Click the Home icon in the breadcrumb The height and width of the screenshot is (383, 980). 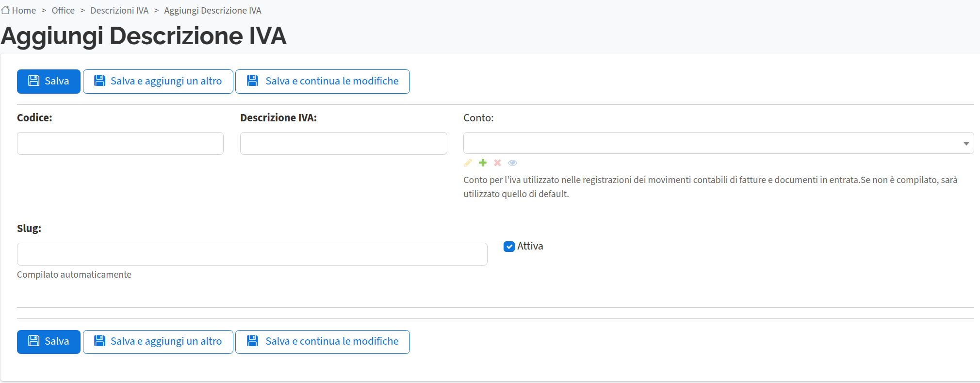[5, 10]
